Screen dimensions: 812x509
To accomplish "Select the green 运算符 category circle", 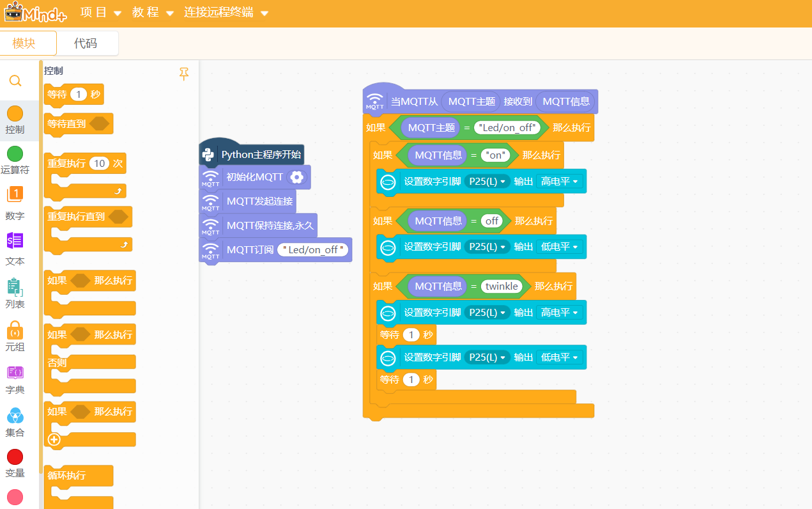I will click(x=15, y=153).
